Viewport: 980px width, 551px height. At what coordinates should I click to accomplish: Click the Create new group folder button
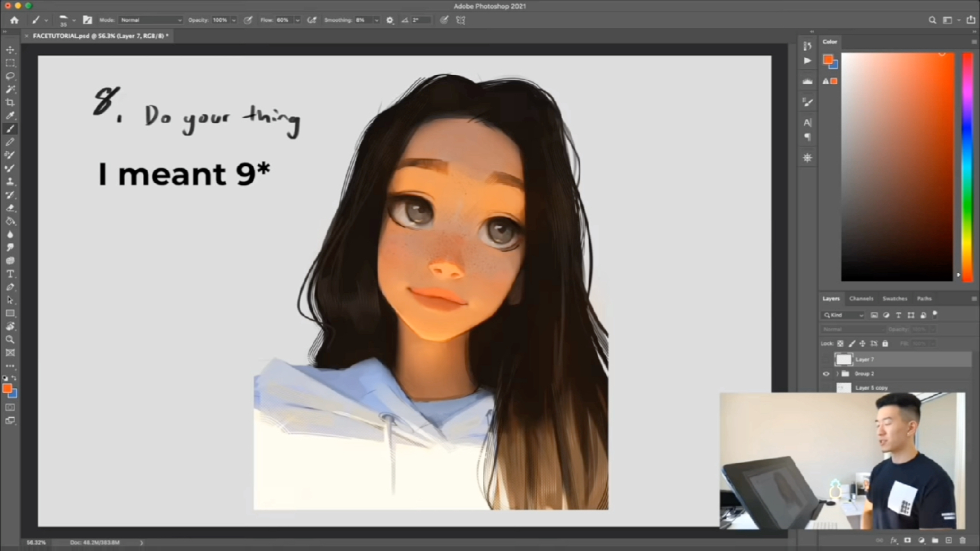(935, 540)
